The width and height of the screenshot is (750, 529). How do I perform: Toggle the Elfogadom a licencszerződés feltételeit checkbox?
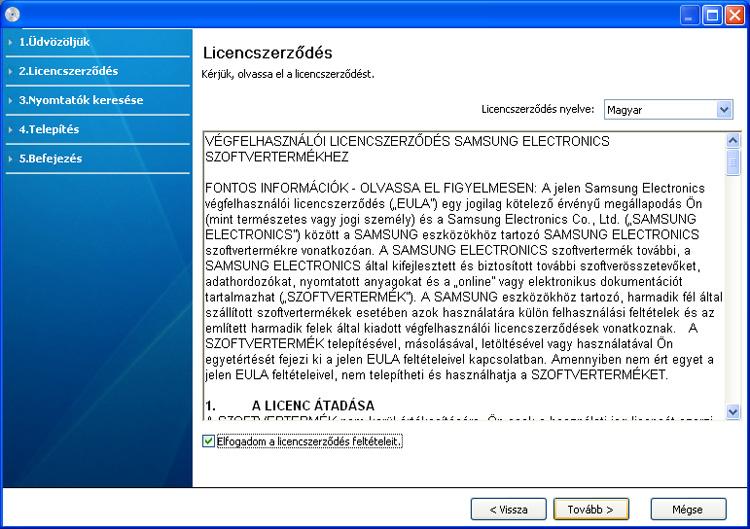(x=208, y=441)
